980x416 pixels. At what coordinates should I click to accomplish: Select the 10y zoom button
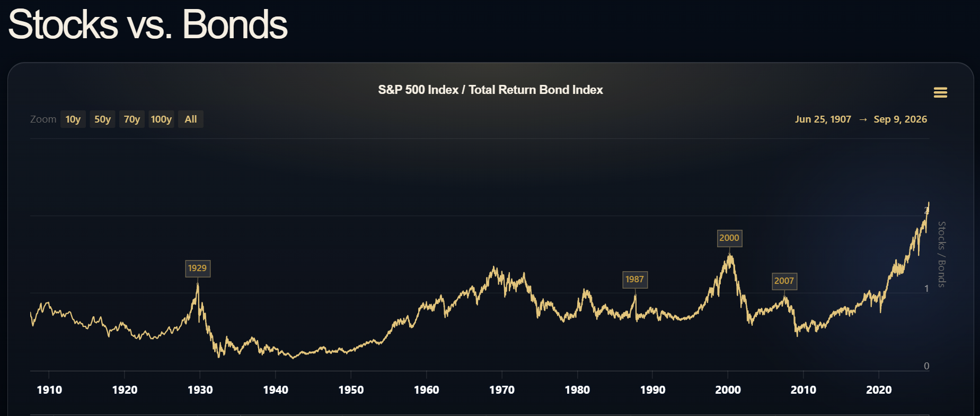point(73,119)
